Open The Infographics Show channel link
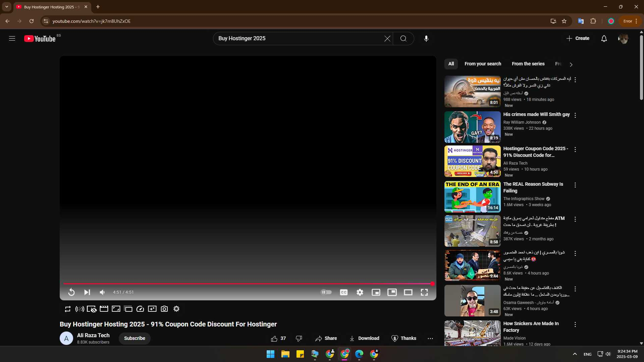 click(524, 199)
